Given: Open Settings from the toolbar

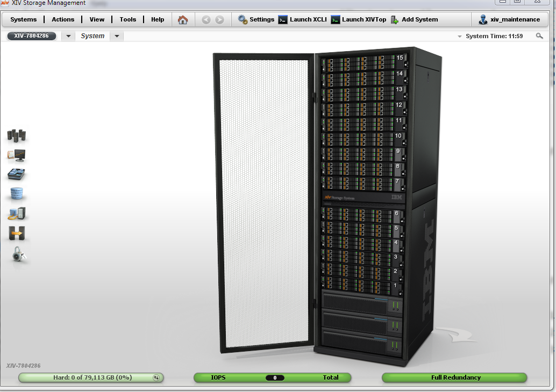Looking at the screenshot, I should click(256, 19).
